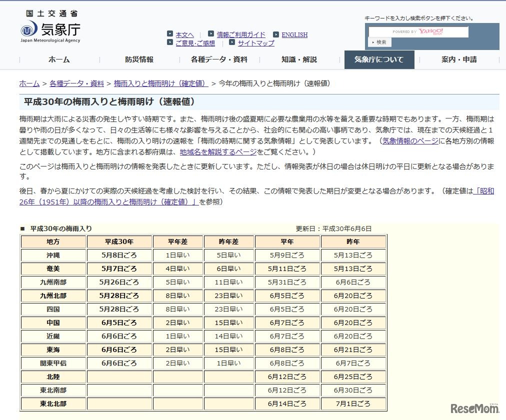Select the 四国 row label

click(x=53, y=309)
